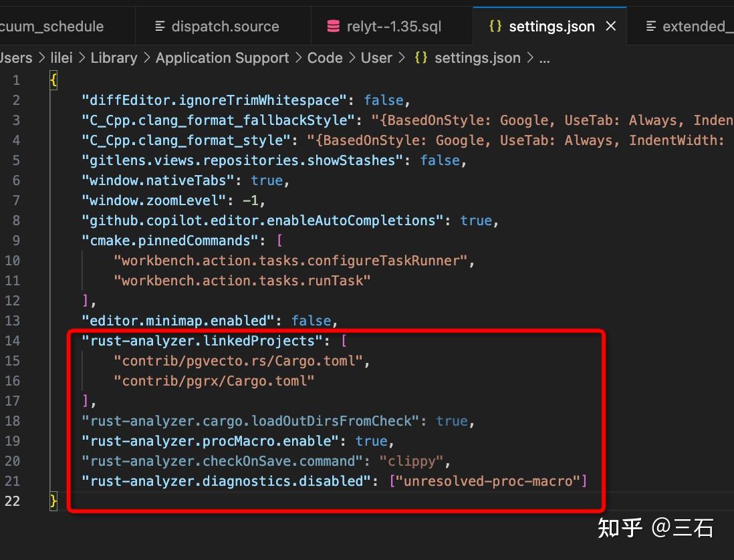Screen dimensions: 734x560
Task: Click the file icon on dispatch.source tab
Action: pyautogui.click(x=160, y=26)
